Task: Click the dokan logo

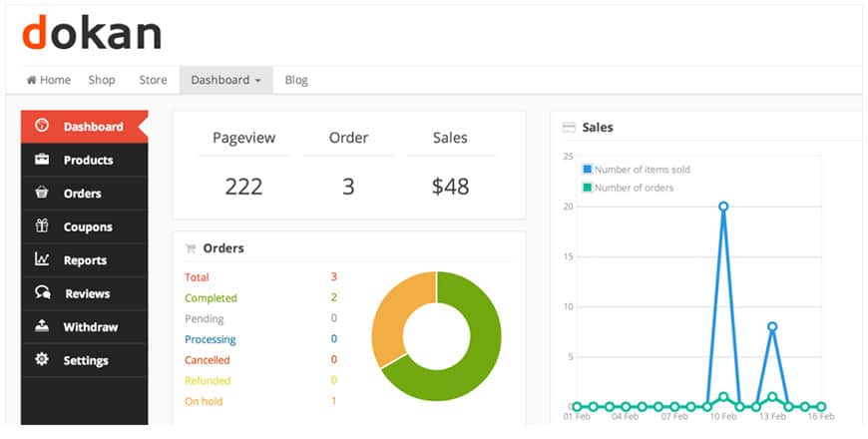Action: [x=92, y=33]
